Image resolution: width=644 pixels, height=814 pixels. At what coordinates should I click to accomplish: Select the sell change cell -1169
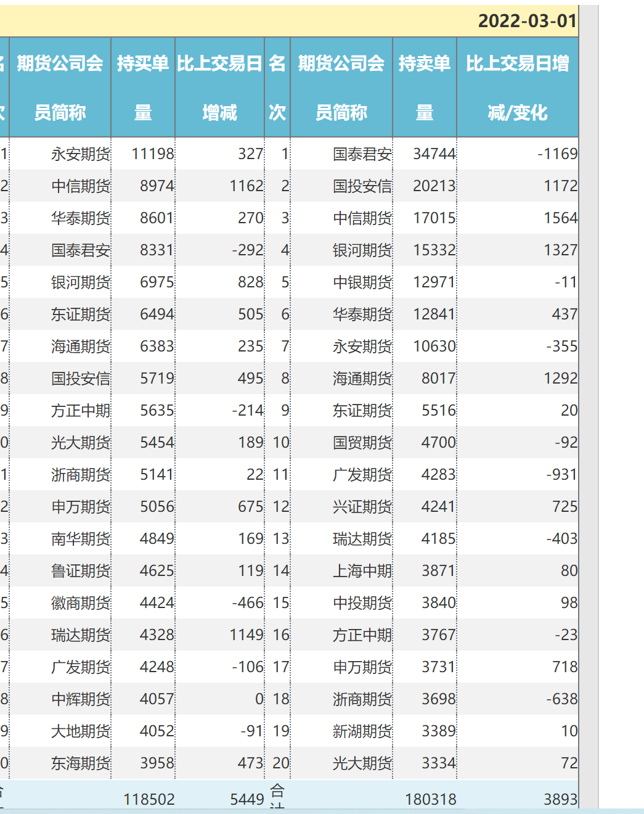[x=518, y=154]
